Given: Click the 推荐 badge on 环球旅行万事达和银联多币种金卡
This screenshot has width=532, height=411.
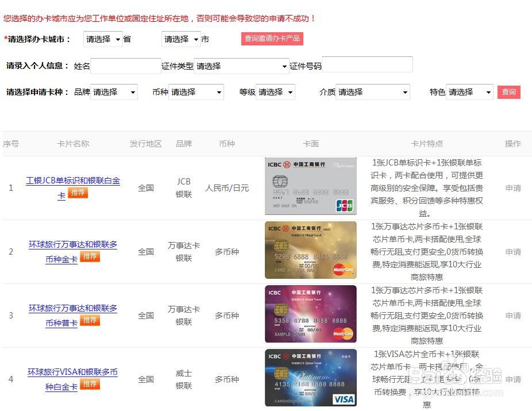Looking at the screenshot, I should coord(90,257).
